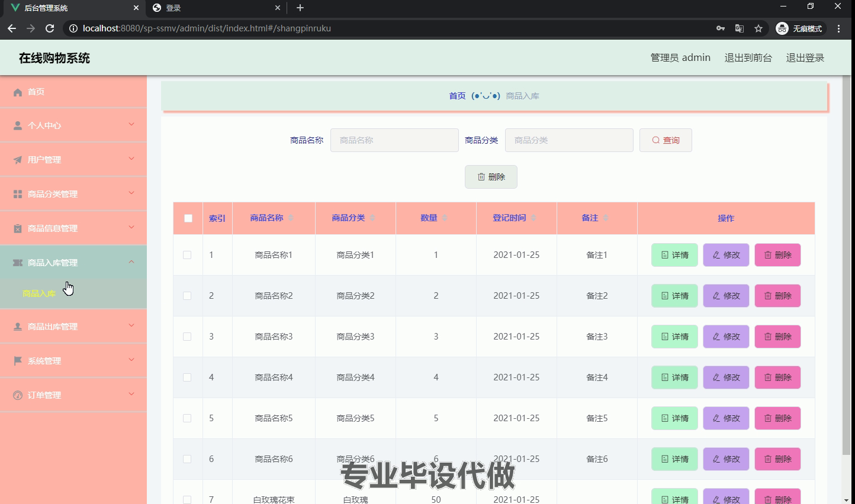Click the password key icon in address bar
The height and width of the screenshot is (504, 855).
[721, 28]
